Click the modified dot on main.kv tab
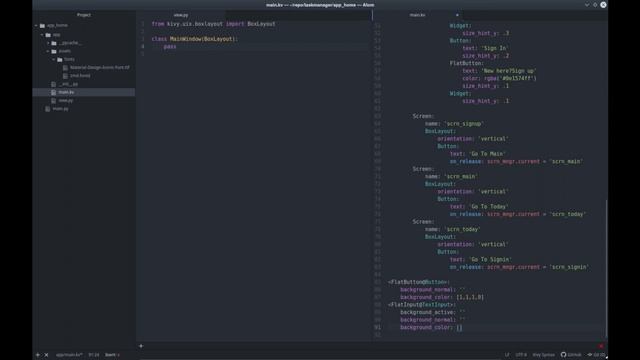 457,15
